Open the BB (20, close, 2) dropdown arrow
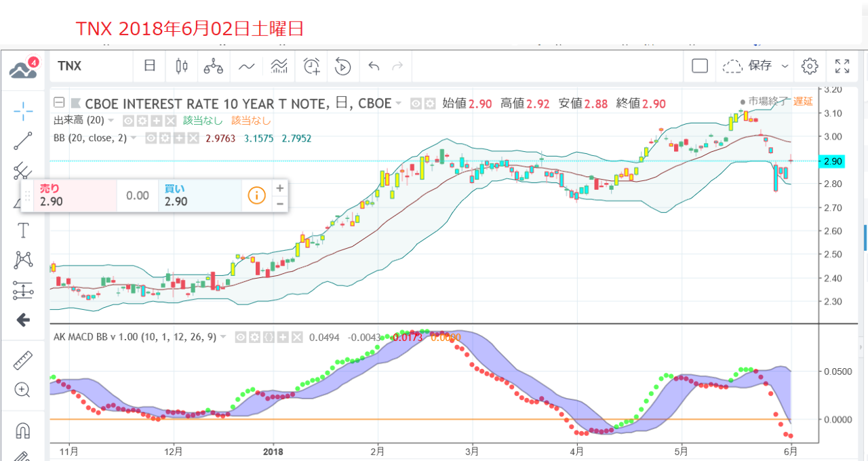 134,138
